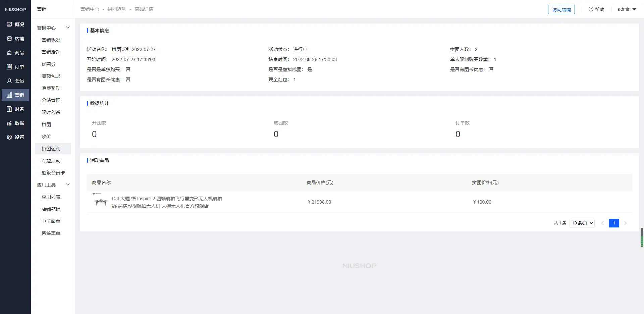The width and height of the screenshot is (644, 314).
Task: Open the 10 条/页 page size dropdown
Action: pos(582,223)
